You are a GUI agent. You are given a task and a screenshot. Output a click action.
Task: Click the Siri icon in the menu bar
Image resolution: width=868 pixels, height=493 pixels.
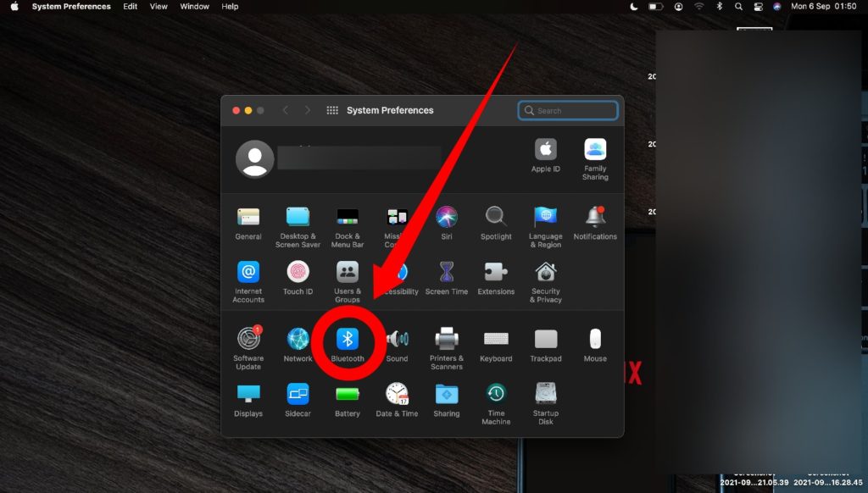pos(777,7)
